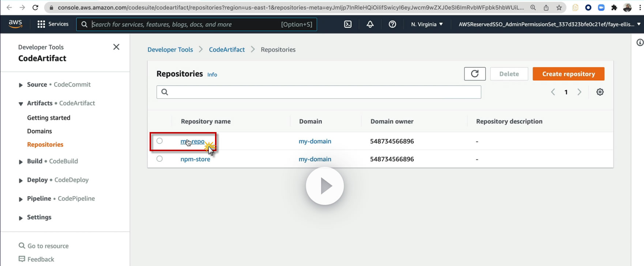Open the browser profile avatar

(627, 7)
